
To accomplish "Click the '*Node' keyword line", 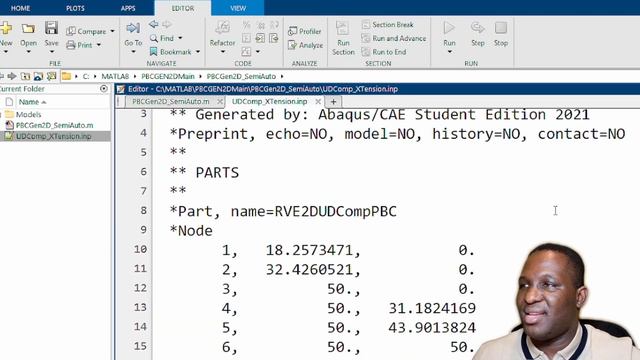I will click(x=191, y=231).
